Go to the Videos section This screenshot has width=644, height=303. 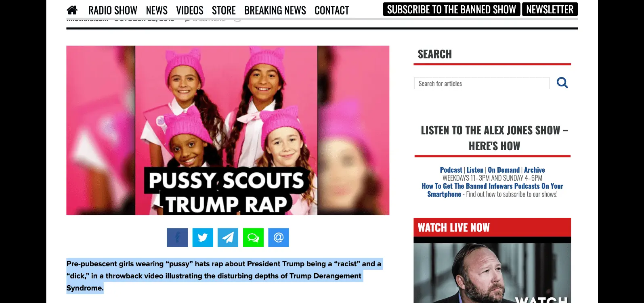[x=190, y=10]
